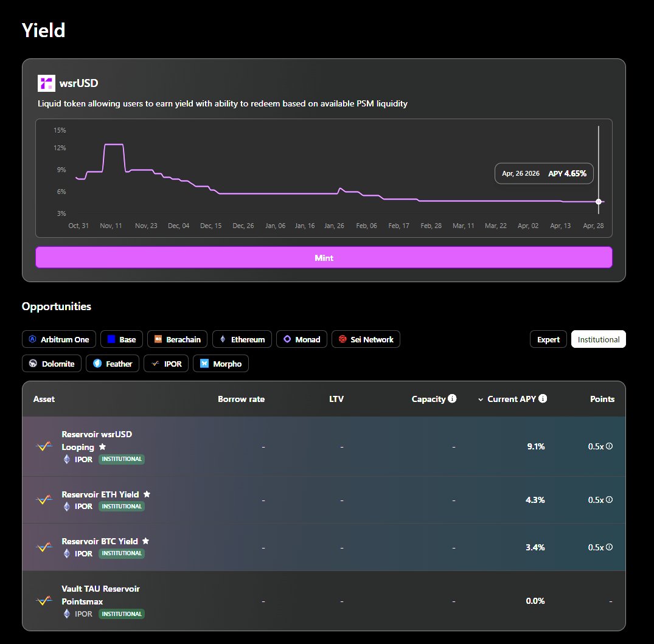Filter opportunities by Arbitrum One
Image resolution: width=654 pixels, height=644 pixels.
(59, 339)
